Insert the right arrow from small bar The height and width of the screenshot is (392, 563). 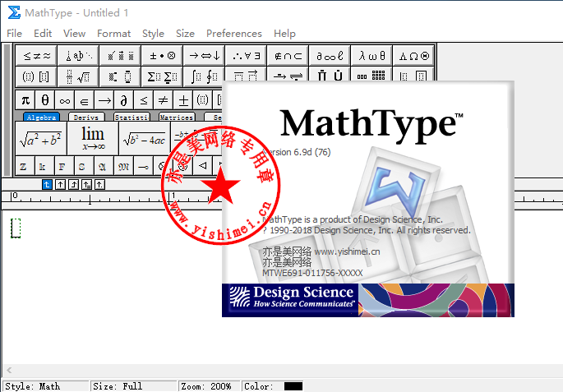[104, 100]
